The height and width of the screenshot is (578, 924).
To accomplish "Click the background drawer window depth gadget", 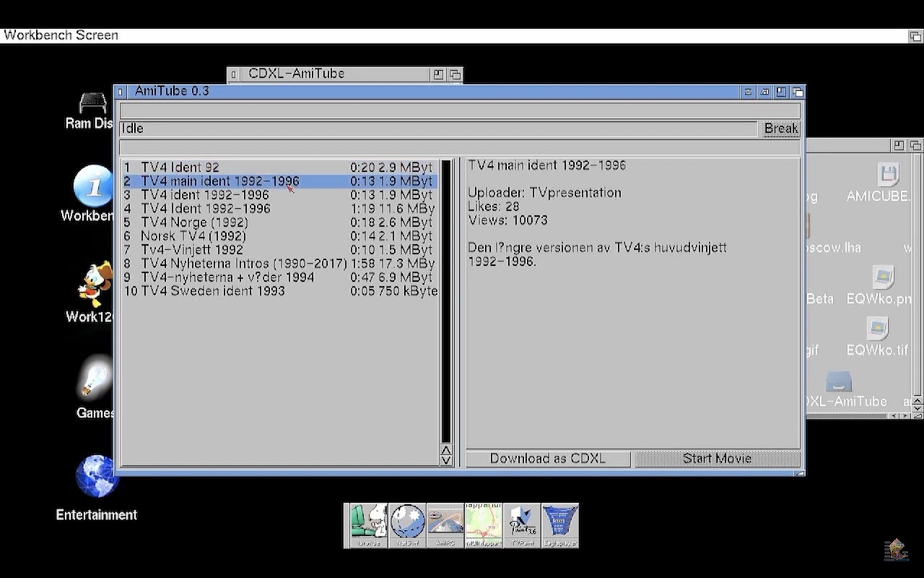I will (915, 145).
